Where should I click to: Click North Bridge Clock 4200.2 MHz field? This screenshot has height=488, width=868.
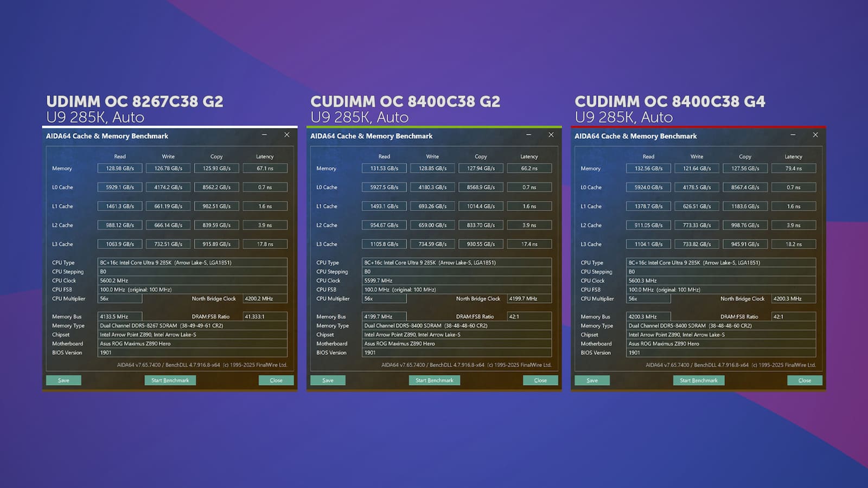click(265, 298)
